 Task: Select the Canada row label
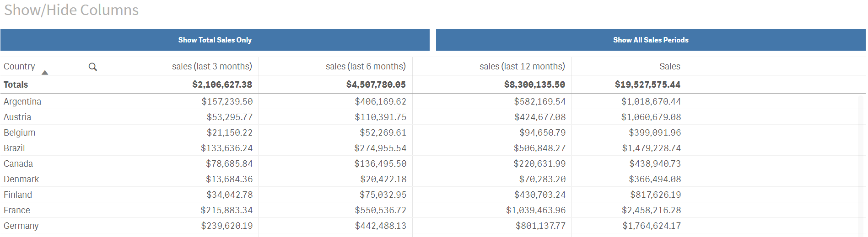pos(18,164)
